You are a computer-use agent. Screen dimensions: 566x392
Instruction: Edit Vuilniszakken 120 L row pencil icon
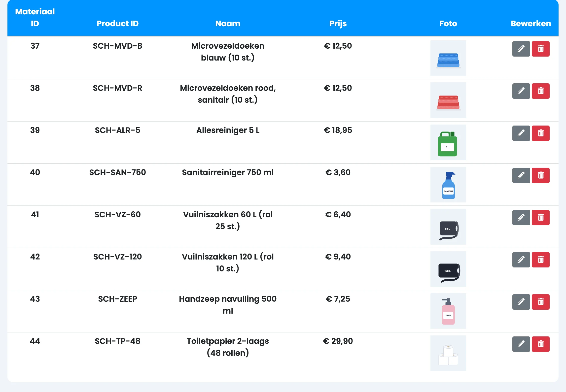(x=521, y=260)
